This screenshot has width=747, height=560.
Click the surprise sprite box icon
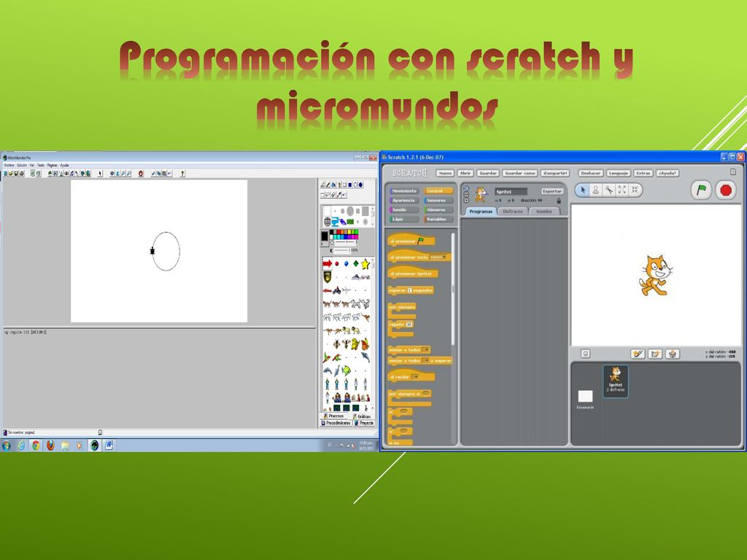click(x=672, y=354)
